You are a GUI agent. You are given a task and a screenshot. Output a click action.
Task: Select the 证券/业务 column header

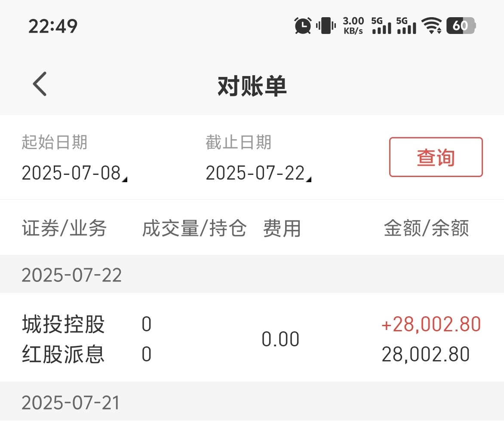click(x=64, y=229)
